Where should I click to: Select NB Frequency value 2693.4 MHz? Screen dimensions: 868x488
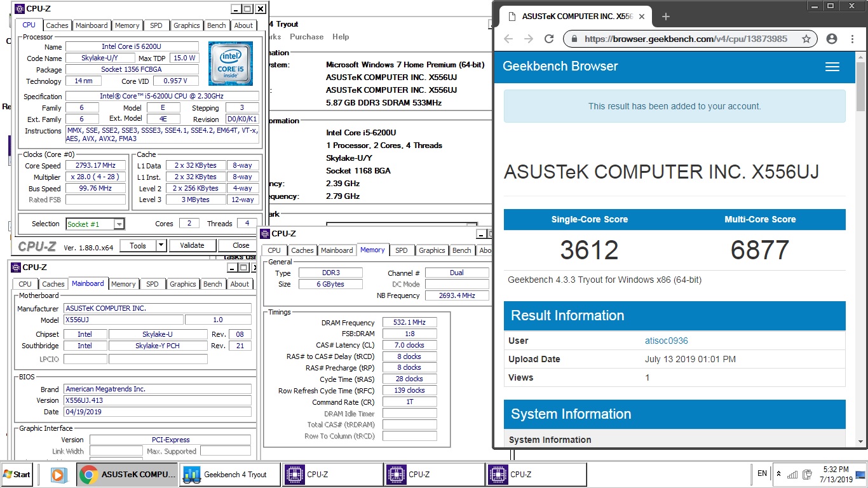click(x=458, y=295)
